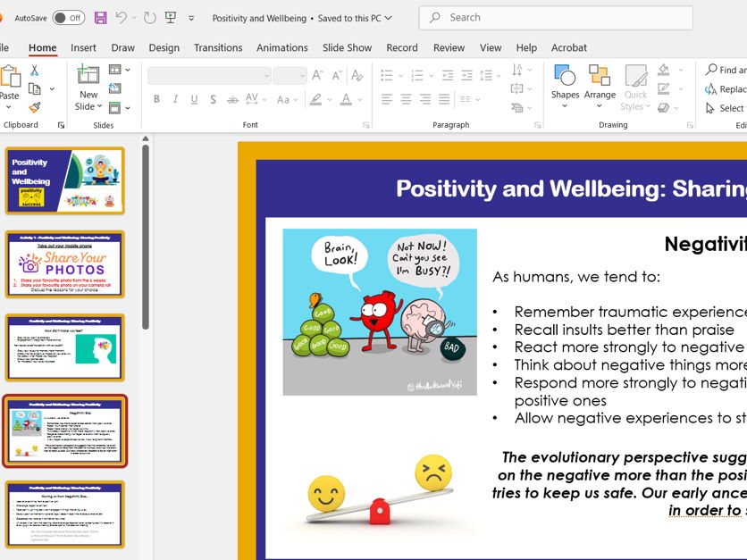The height and width of the screenshot is (560, 747).
Task: Select the Positivity and Wellbeing title slide thumbnail
Action: (67, 181)
